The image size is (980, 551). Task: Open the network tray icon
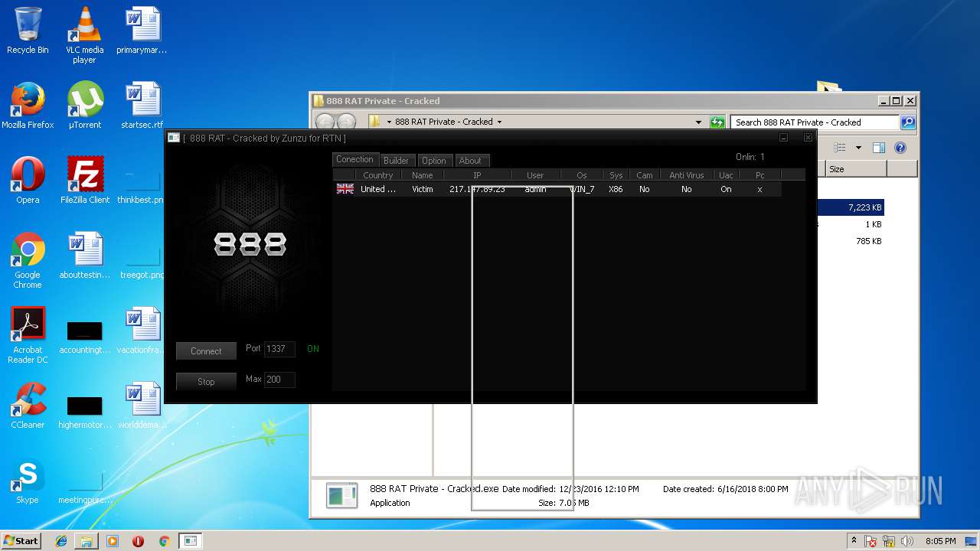pos(890,541)
